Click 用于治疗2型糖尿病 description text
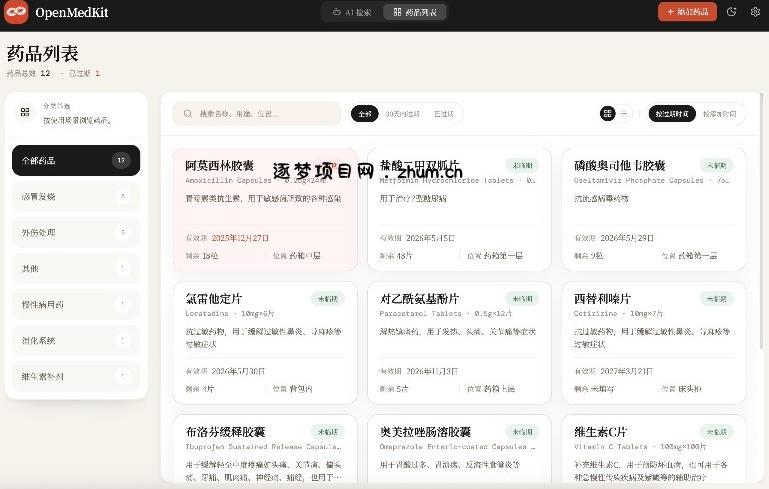Image resolution: width=769 pixels, height=489 pixels. pos(413,199)
